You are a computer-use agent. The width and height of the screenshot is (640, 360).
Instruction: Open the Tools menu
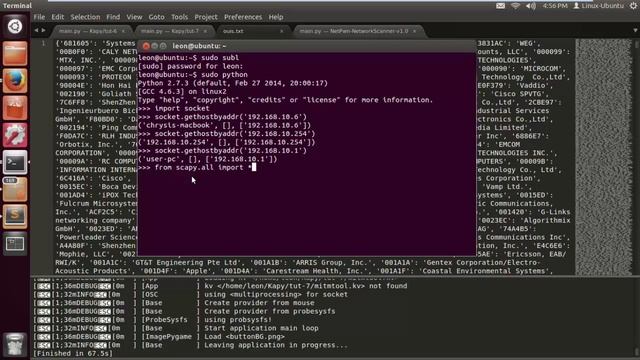click(180, 17)
